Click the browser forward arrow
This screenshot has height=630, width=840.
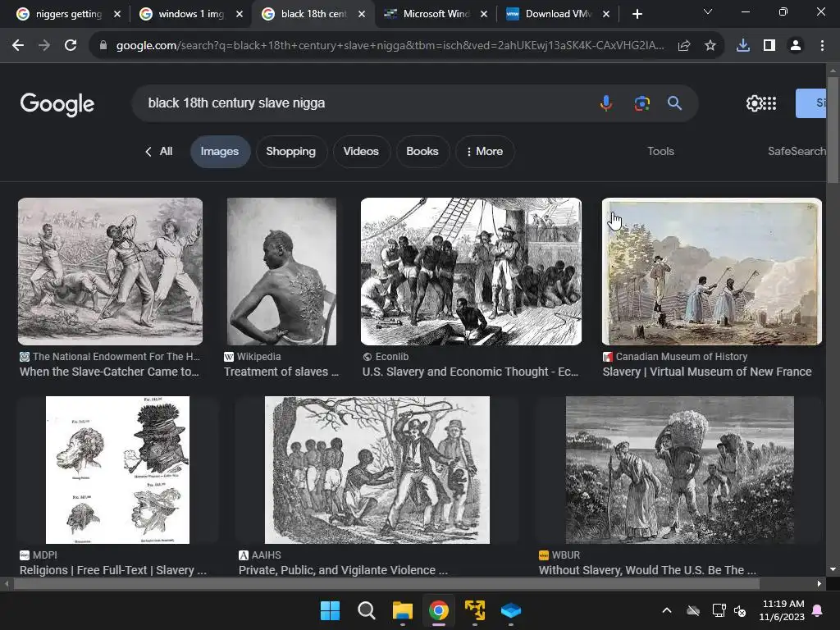[44, 46]
